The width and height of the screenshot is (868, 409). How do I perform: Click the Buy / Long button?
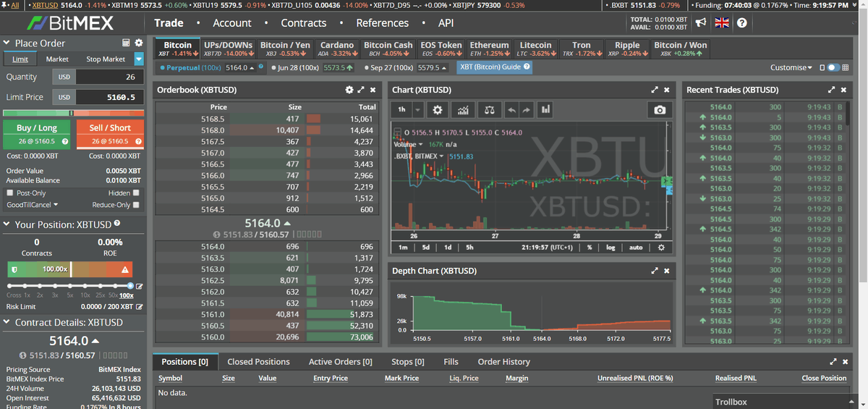coord(37,134)
